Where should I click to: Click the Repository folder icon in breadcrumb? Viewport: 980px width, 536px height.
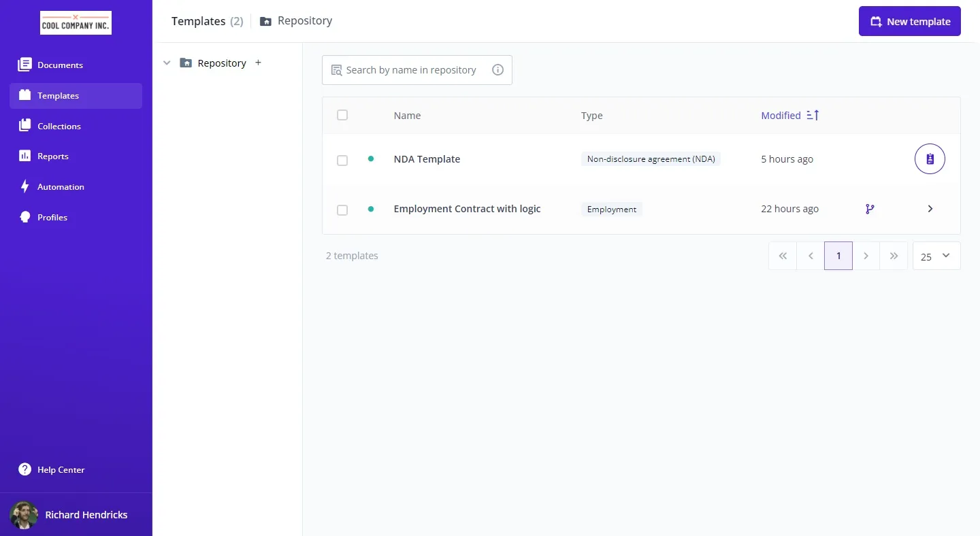click(266, 21)
